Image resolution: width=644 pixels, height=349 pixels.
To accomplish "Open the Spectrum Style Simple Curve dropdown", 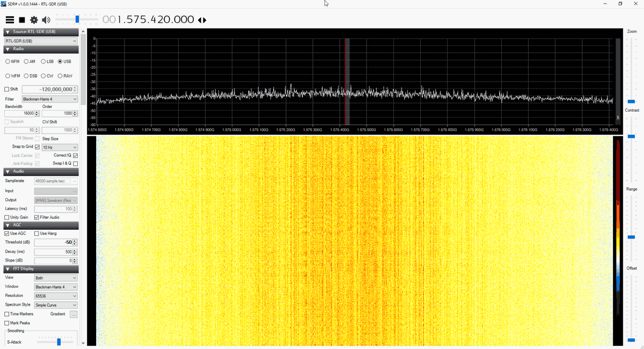I will 56,305.
